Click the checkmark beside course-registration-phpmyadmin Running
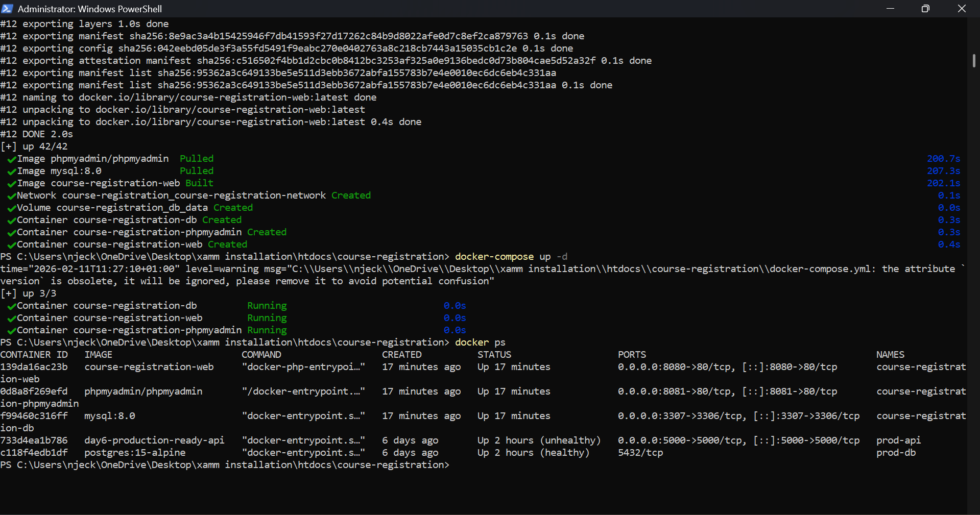This screenshot has width=980, height=515. point(11,331)
